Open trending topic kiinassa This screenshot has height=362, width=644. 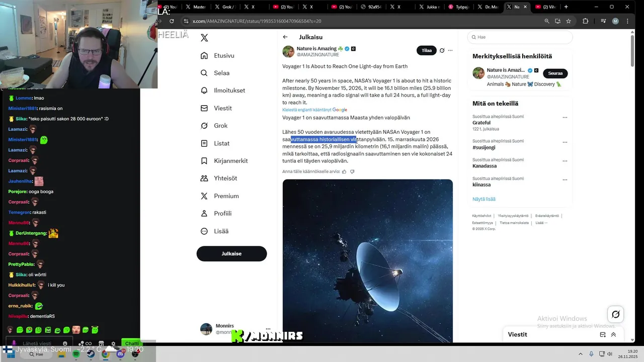481,185
